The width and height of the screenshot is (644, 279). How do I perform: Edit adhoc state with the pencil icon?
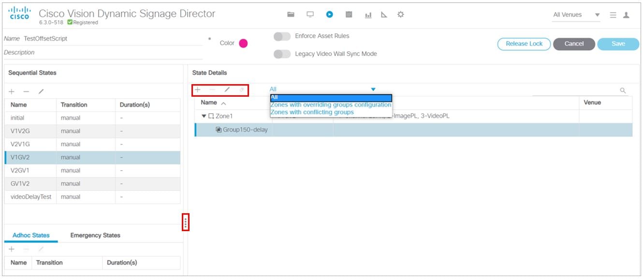click(x=41, y=249)
